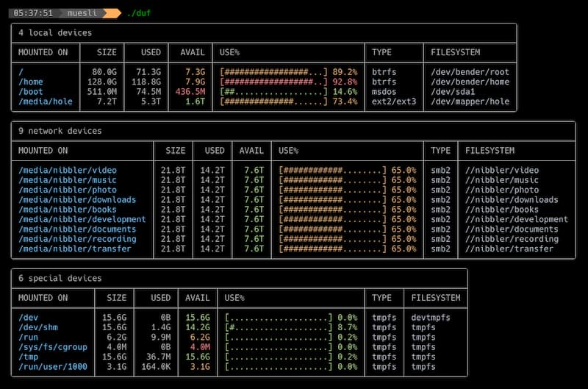588x389 pixels.
Task: Click //nibbler/transfer filesystem
Action: tap(509, 249)
